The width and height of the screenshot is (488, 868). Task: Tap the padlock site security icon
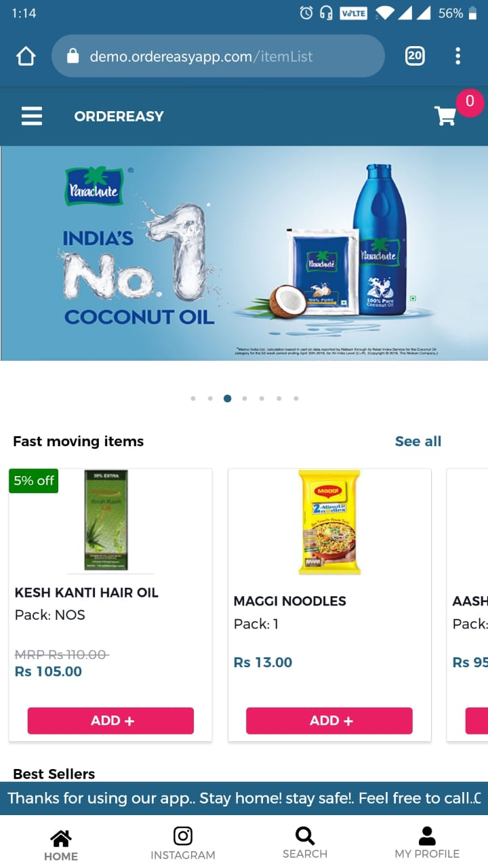tap(73, 56)
